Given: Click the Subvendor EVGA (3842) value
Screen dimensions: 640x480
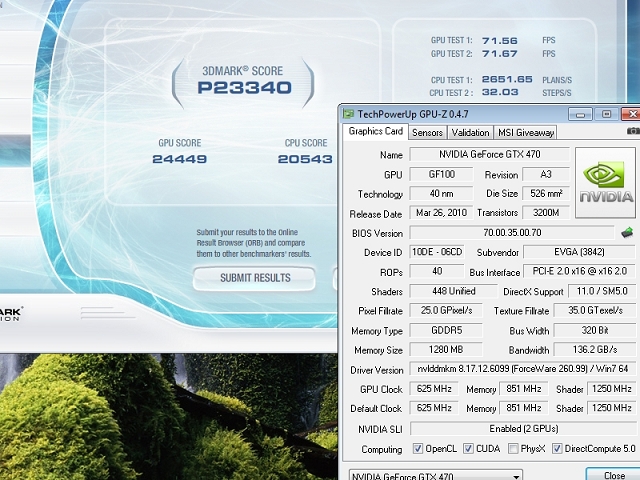Looking at the screenshot, I should point(579,252).
